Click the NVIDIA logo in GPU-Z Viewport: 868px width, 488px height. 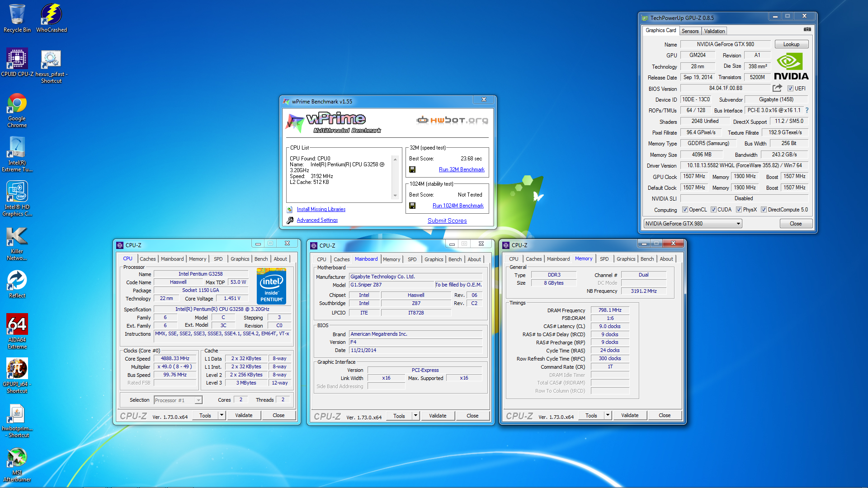click(x=791, y=67)
